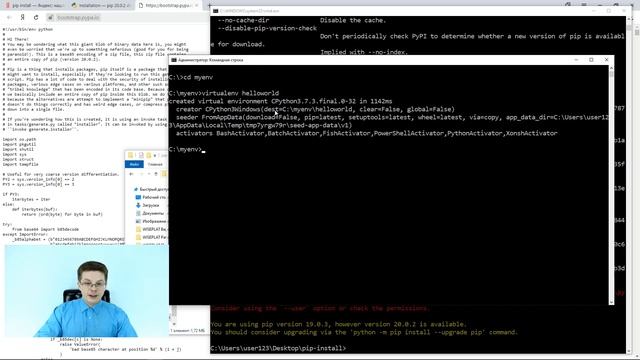640x360 pixels.
Task: Click the 'activators BashActivator' output line
Action: (x=367, y=133)
